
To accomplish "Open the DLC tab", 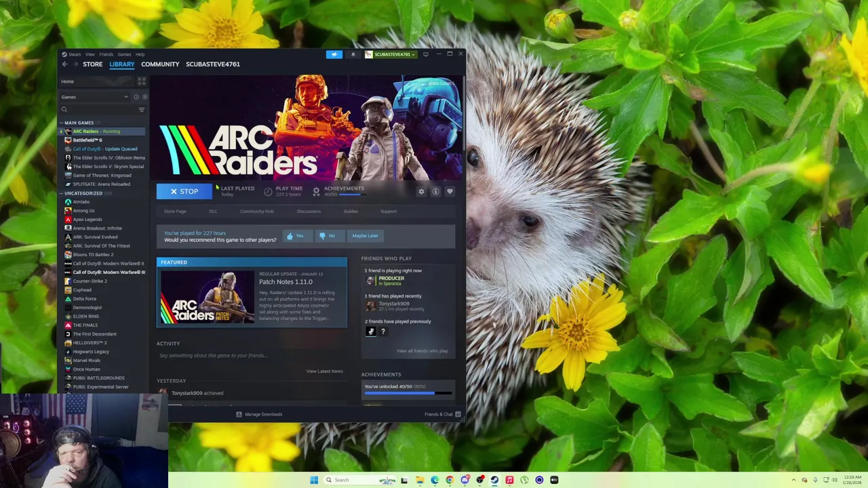I will 213,211.
